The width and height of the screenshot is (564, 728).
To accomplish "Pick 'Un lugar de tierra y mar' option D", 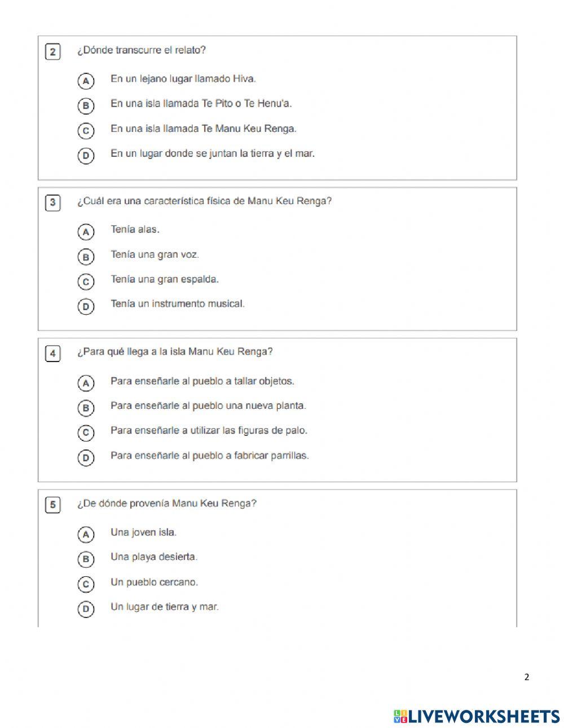I will (x=86, y=609).
